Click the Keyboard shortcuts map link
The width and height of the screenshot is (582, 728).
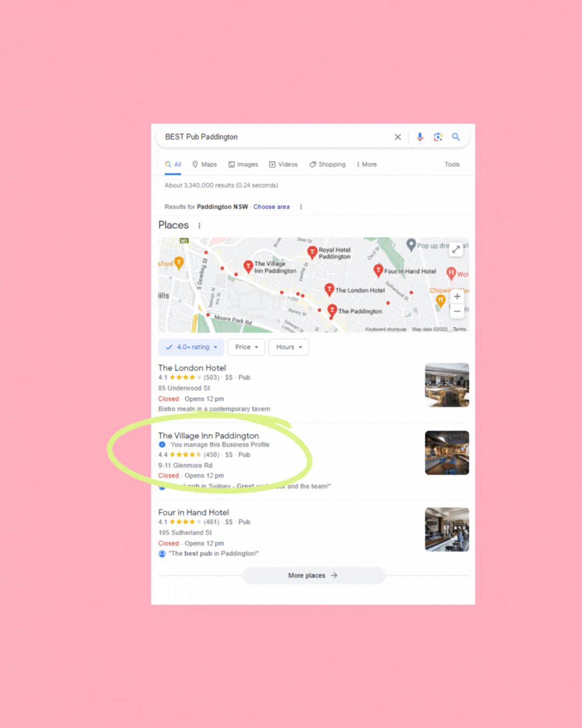point(386,329)
